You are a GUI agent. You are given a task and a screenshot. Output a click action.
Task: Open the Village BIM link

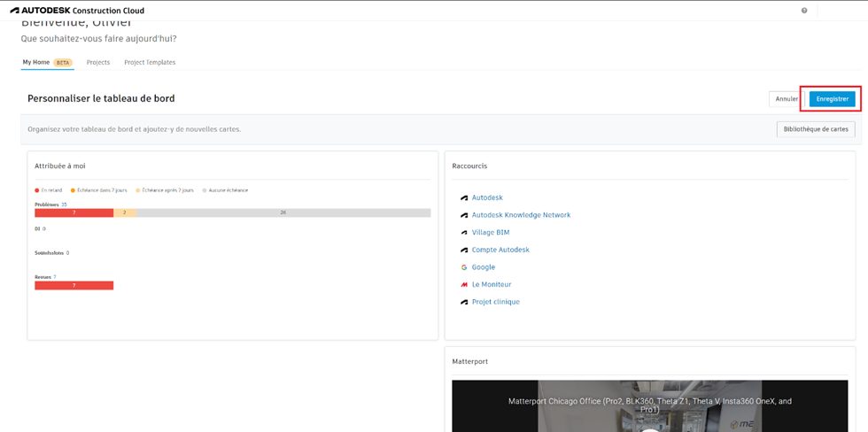point(491,232)
